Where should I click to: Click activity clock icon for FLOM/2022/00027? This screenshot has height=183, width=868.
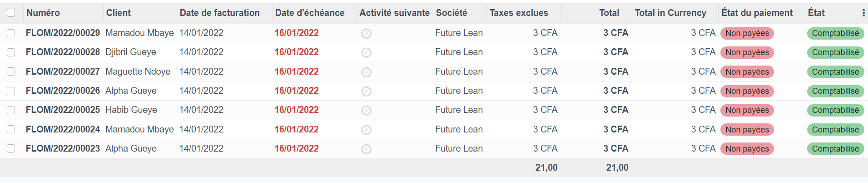point(366,72)
